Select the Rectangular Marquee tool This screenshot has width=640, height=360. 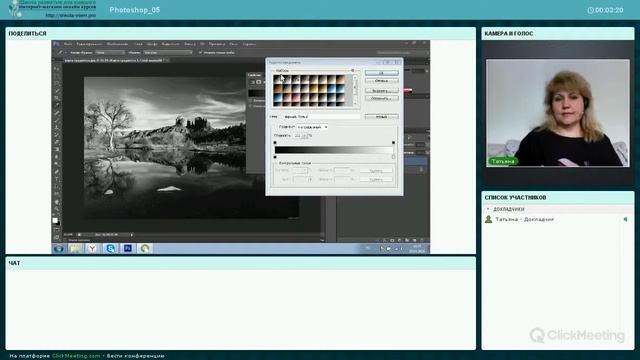point(57,76)
